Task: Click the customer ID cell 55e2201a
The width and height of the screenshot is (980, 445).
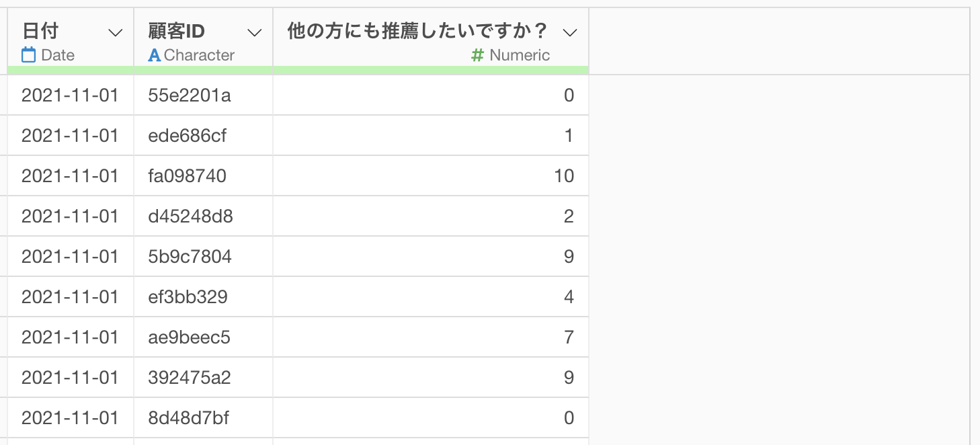Action: [204, 95]
